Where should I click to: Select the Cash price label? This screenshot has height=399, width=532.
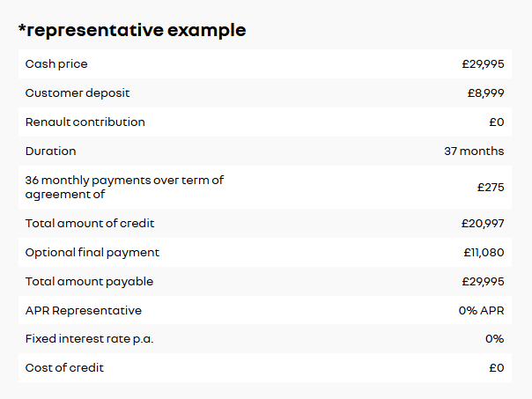coord(56,63)
